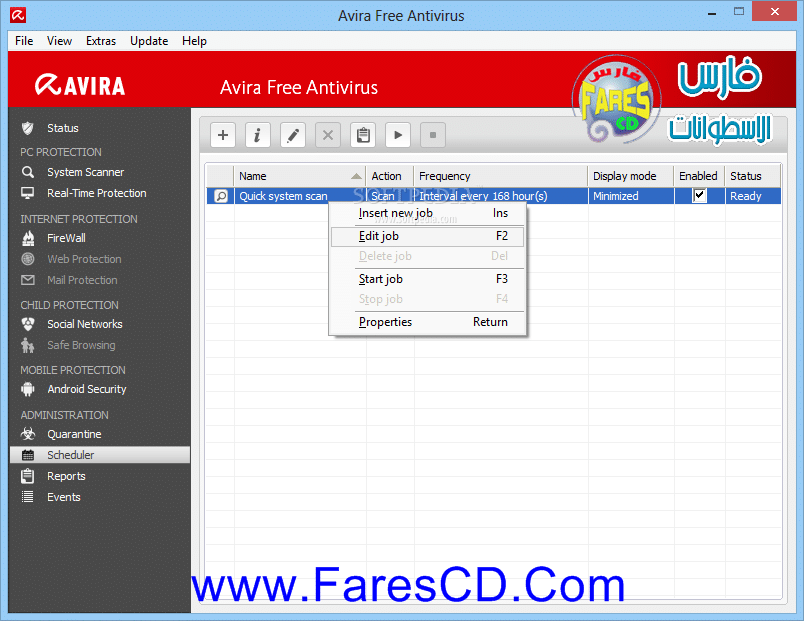Start the job with the play icon

(398, 135)
